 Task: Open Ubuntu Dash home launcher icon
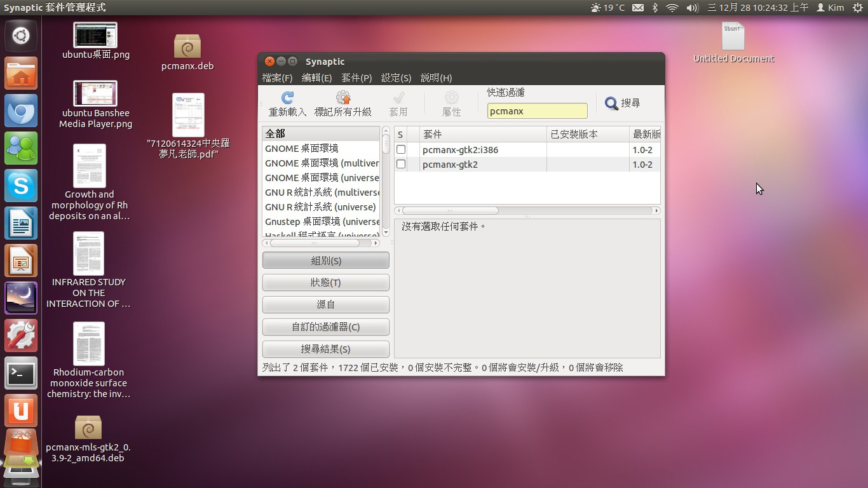point(21,36)
